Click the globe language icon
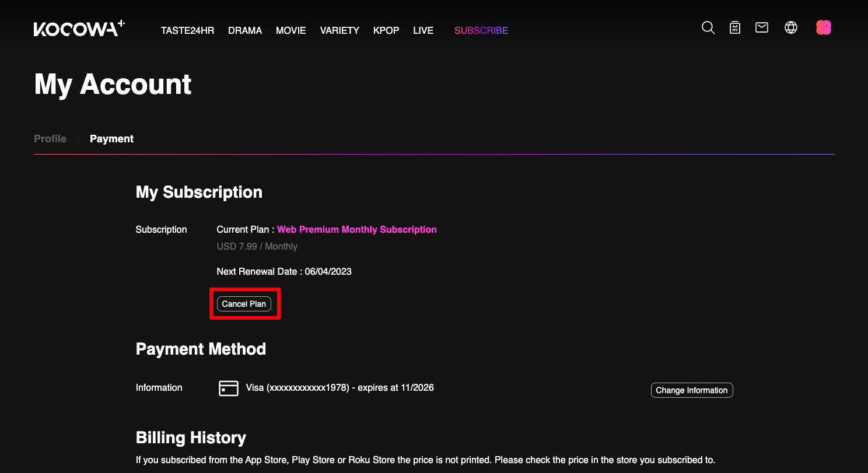This screenshot has height=473, width=868. pos(791,27)
